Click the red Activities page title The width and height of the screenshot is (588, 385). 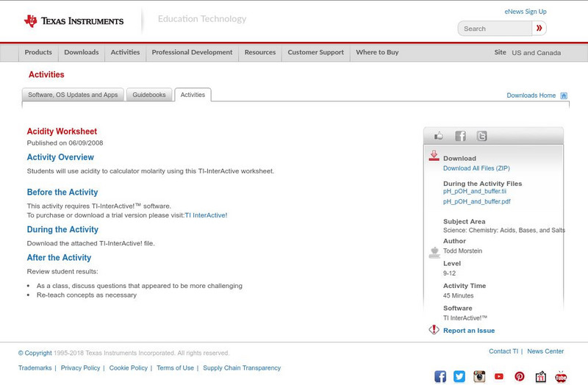[46, 74]
